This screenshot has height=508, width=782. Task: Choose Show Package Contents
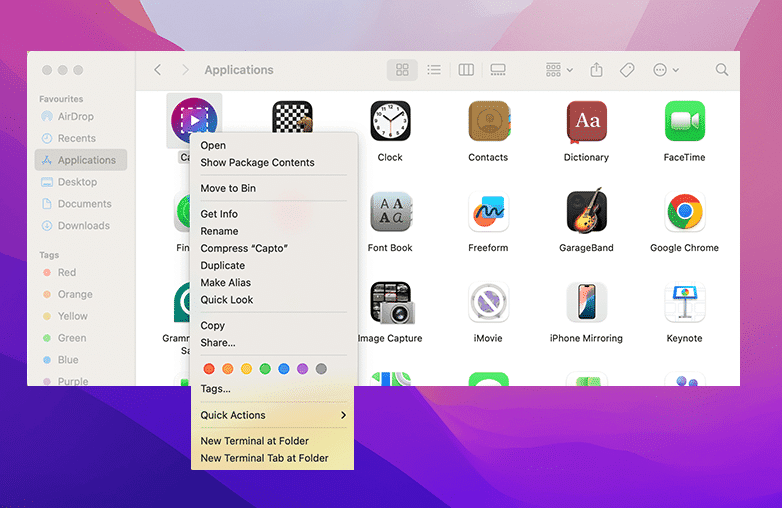[x=273, y=163]
